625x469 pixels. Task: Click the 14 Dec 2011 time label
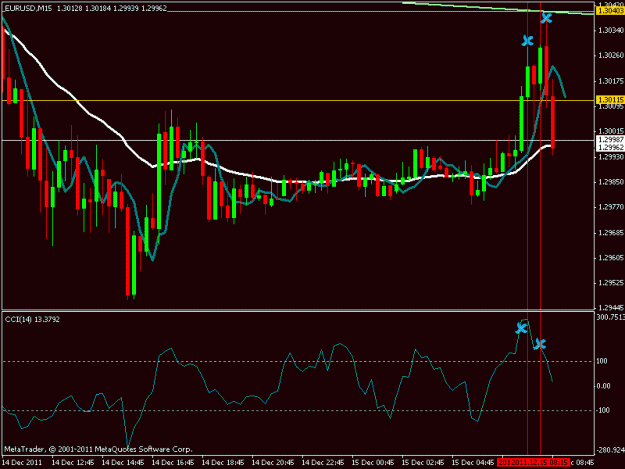click(x=22, y=463)
